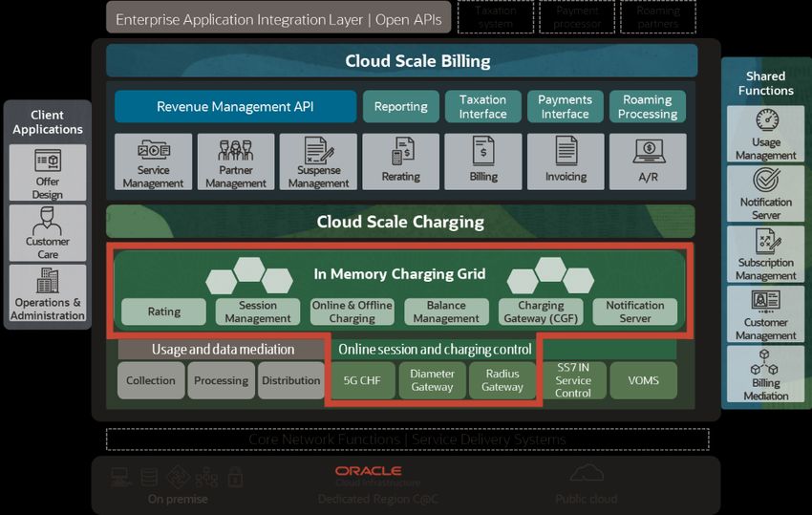Screen dimensions: 812x515
Task: Select the Cloud Scale Charging banner
Action: [x=400, y=222]
